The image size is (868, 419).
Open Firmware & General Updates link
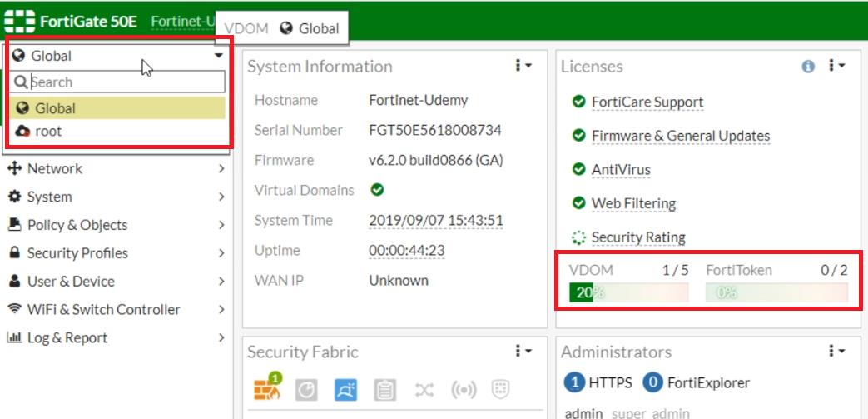coord(681,136)
